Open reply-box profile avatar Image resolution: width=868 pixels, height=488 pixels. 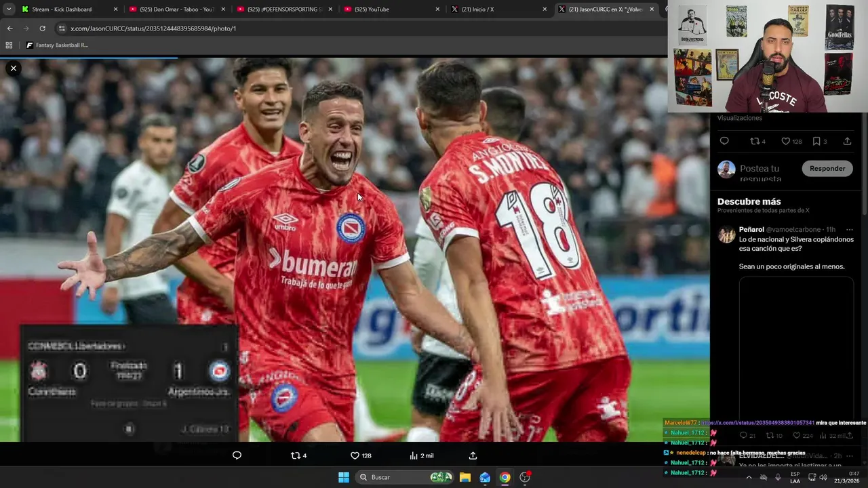click(726, 169)
